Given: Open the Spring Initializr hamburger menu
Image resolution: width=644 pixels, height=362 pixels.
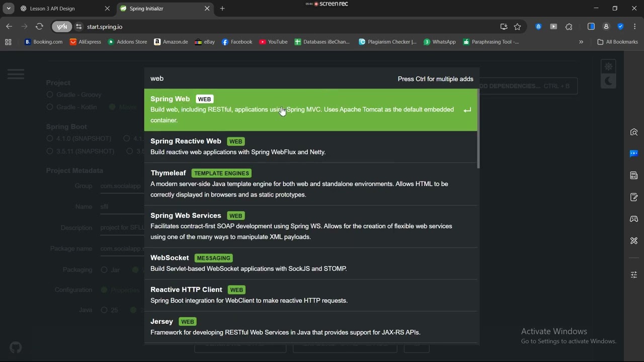Looking at the screenshot, I should 16,74.
